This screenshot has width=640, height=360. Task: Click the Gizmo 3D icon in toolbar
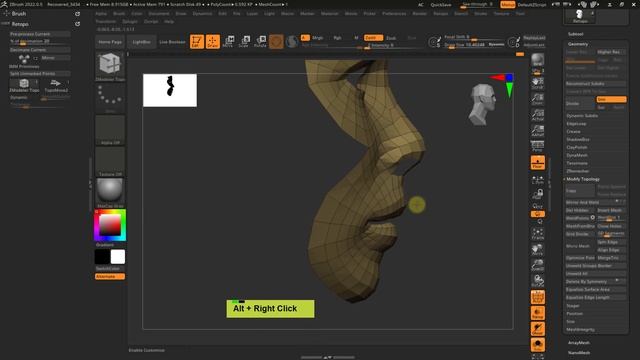coord(276,42)
